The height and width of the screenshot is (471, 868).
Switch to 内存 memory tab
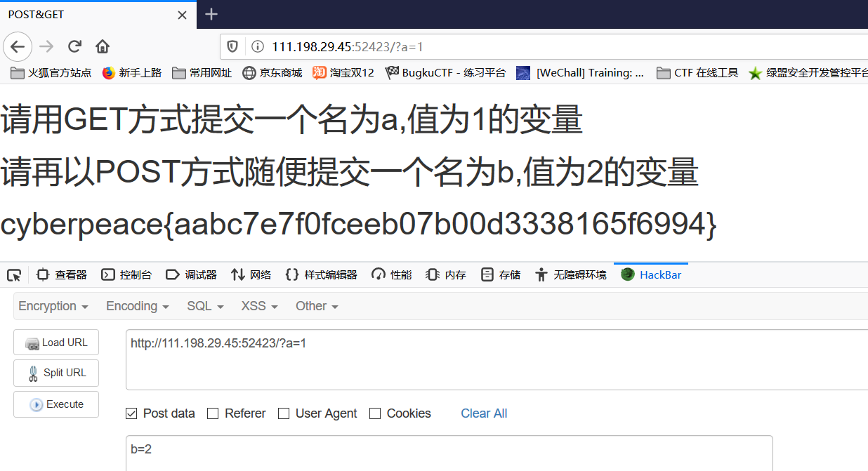point(446,274)
